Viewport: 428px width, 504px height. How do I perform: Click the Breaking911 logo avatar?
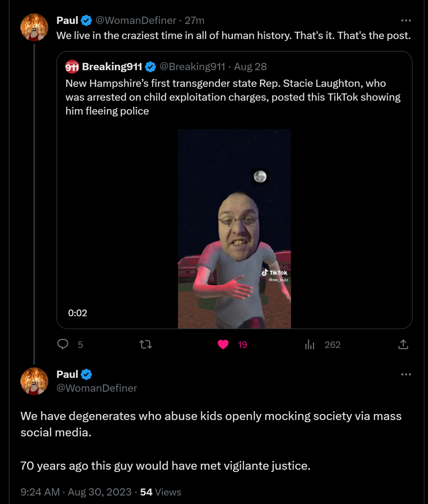[72, 67]
